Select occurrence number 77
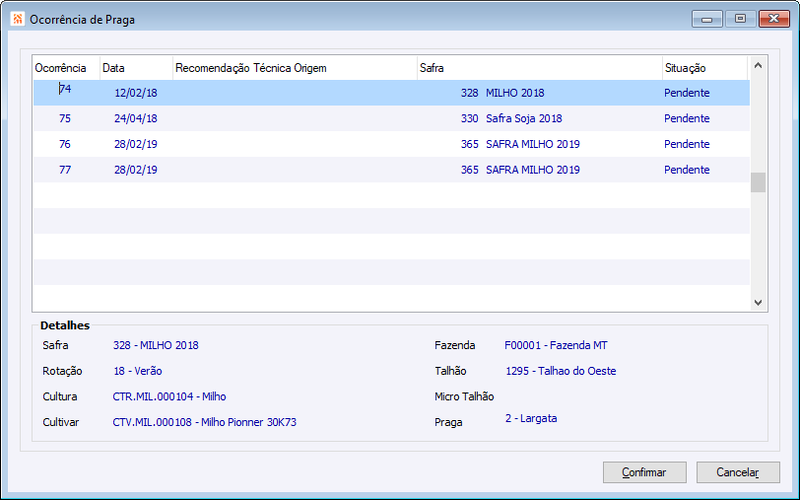The width and height of the screenshot is (800, 500). (x=65, y=169)
